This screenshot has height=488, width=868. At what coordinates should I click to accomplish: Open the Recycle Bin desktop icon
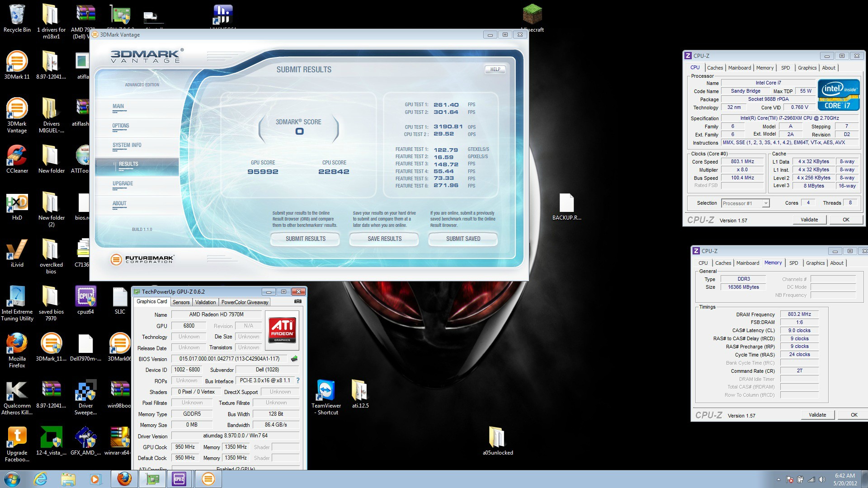click(17, 19)
